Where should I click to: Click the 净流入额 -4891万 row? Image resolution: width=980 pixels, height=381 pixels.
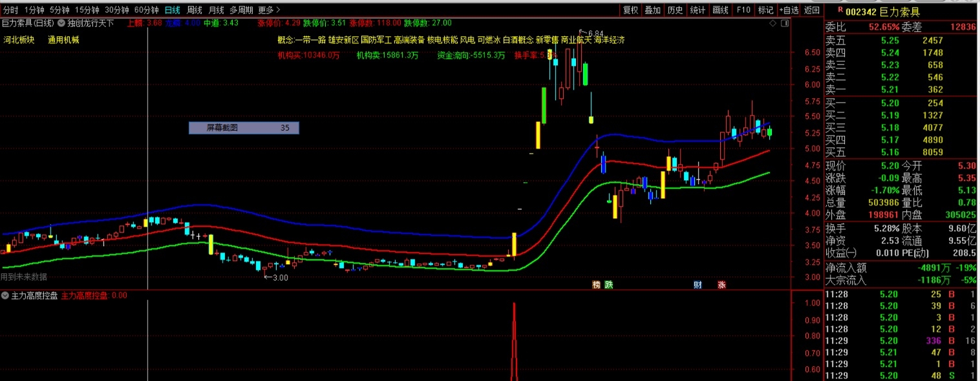(900, 268)
